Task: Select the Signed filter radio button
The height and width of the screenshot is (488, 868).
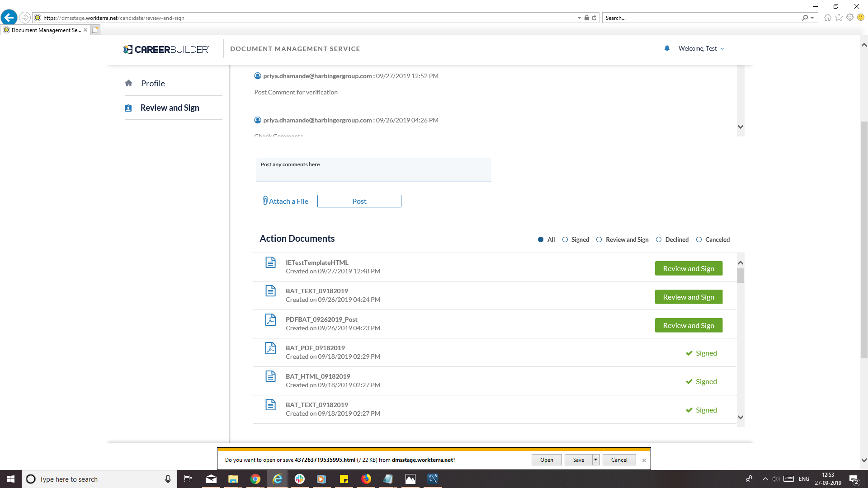Action: tap(565, 239)
